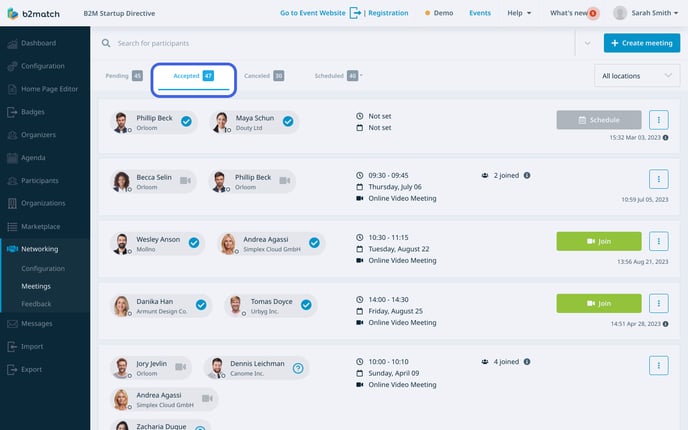Focus the Search for participants field
Viewport: 688px width, 430px height.
pos(342,43)
